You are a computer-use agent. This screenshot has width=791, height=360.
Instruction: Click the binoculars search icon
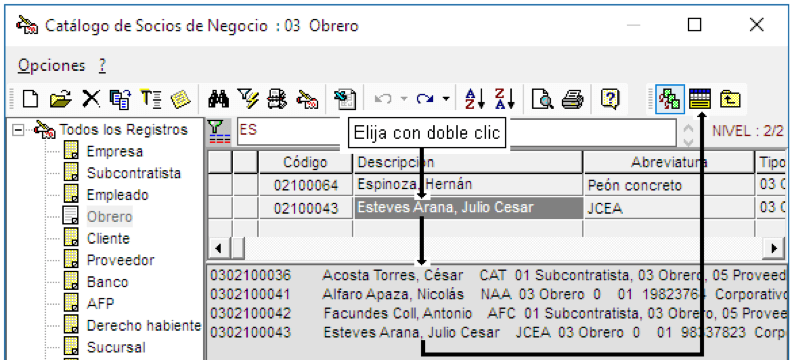219,99
